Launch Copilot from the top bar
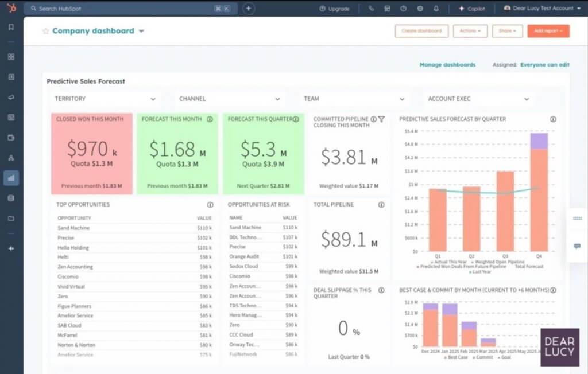 (x=472, y=8)
